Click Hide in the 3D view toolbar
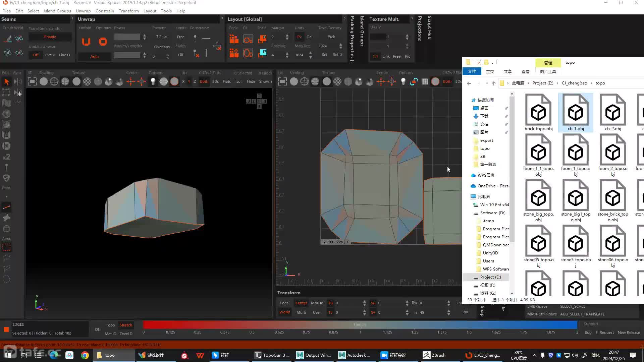Viewport: 644px width, 362px height. pos(251,81)
